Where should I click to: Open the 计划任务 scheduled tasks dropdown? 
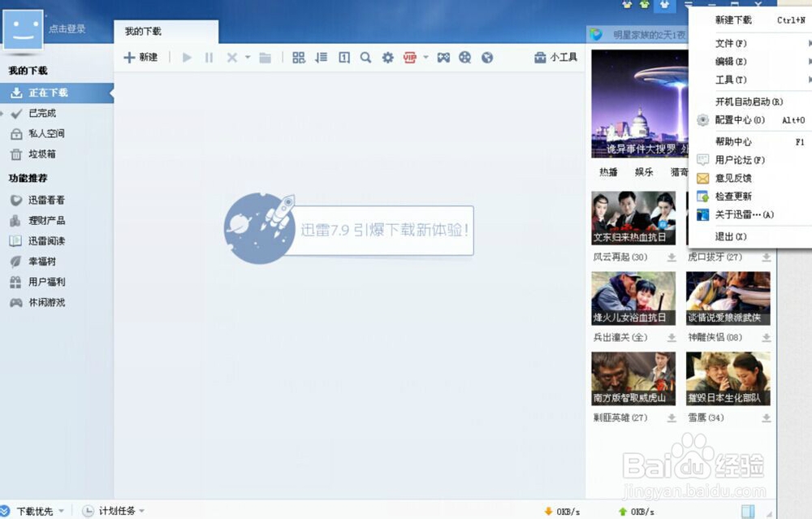pyautogui.click(x=114, y=511)
